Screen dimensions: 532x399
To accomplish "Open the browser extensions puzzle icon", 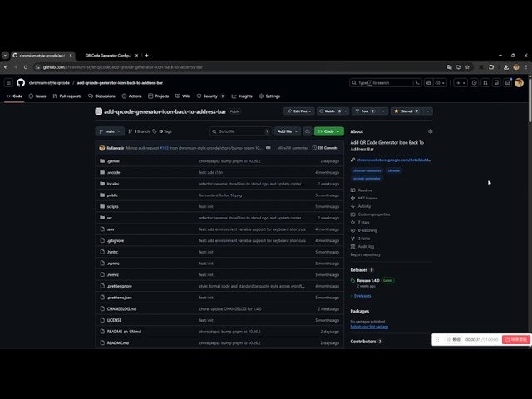I will pyautogui.click(x=491, y=67).
